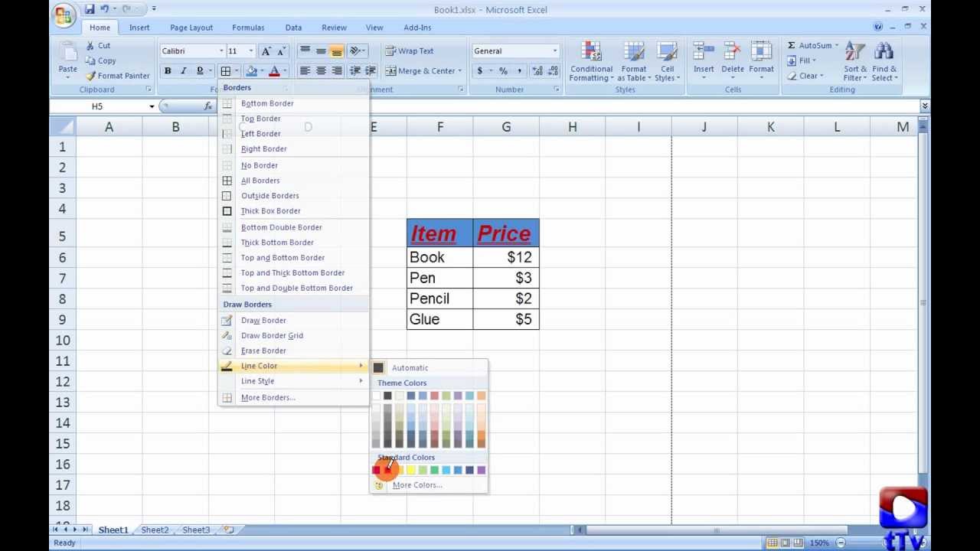Image resolution: width=980 pixels, height=551 pixels.
Task: Apply Accounting dollar number format
Action: (x=480, y=71)
